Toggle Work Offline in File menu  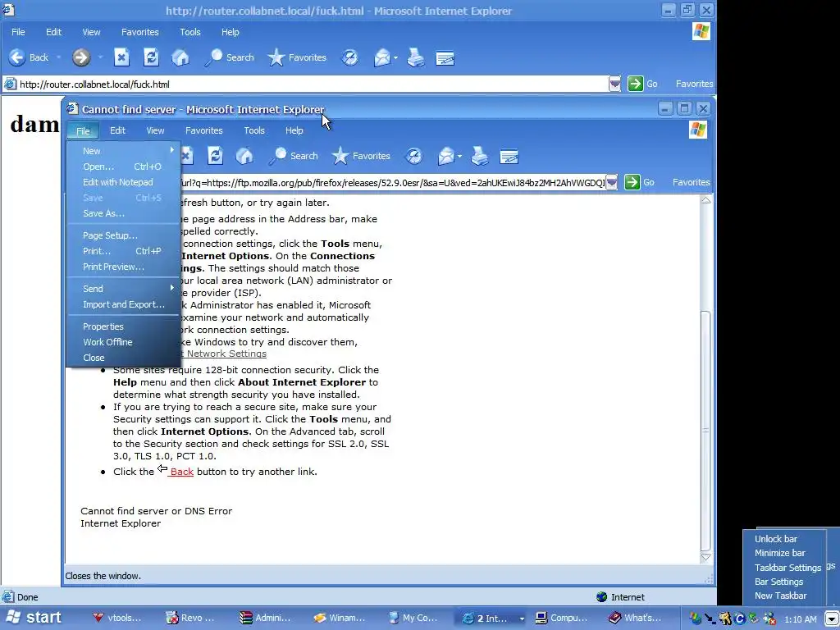(123, 342)
